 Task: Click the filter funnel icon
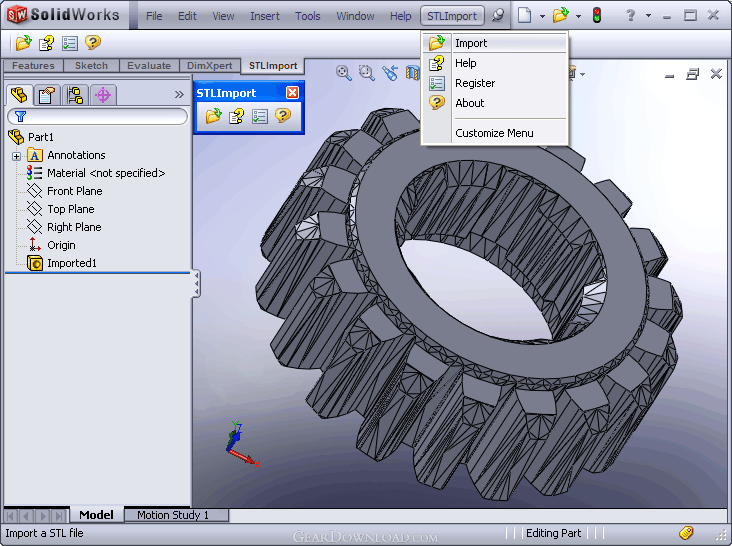[x=20, y=116]
